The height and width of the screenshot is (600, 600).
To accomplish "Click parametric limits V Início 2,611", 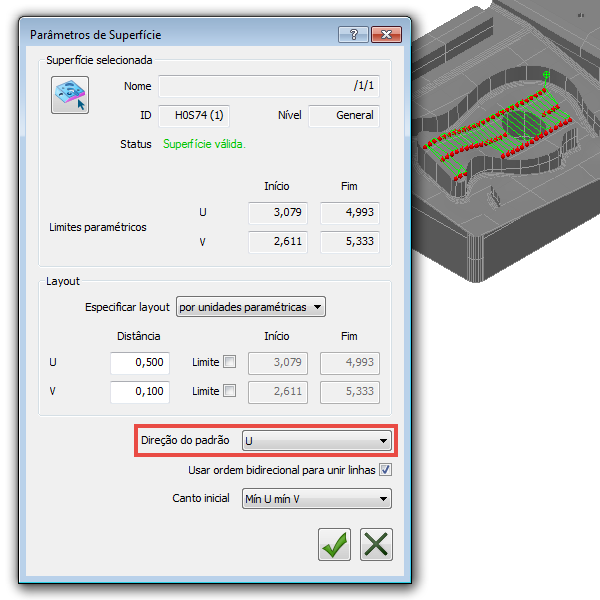I will (278, 242).
